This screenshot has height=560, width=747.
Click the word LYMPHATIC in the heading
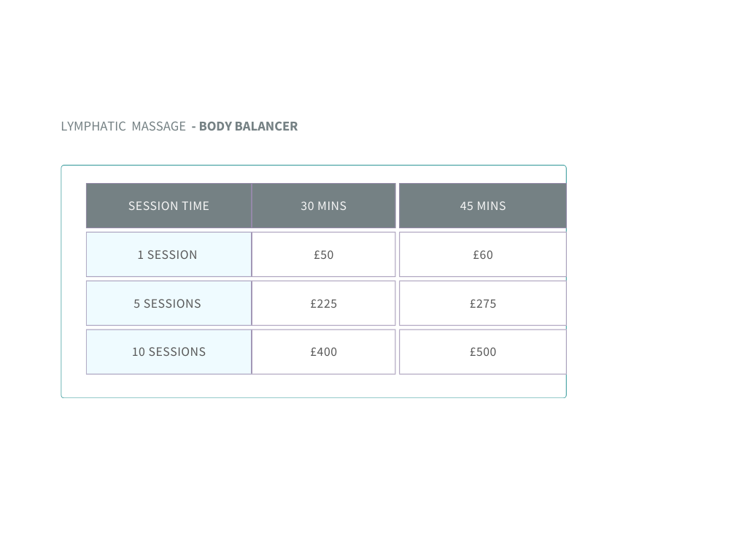coord(93,126)
